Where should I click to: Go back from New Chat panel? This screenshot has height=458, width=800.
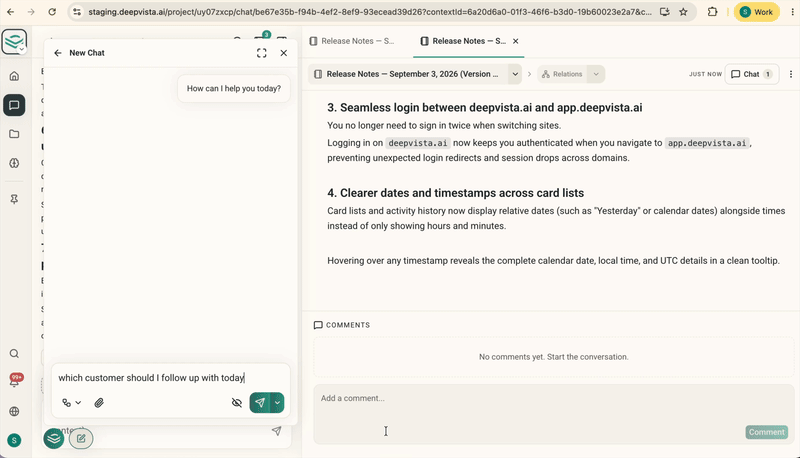(x=58, y=53)
